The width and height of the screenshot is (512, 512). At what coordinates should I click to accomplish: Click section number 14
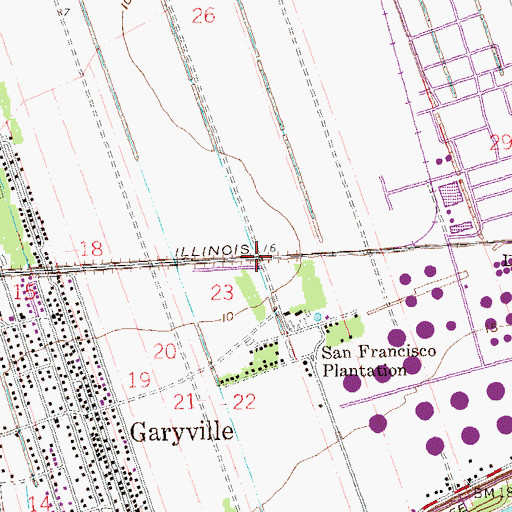click(x=40, y=503)
